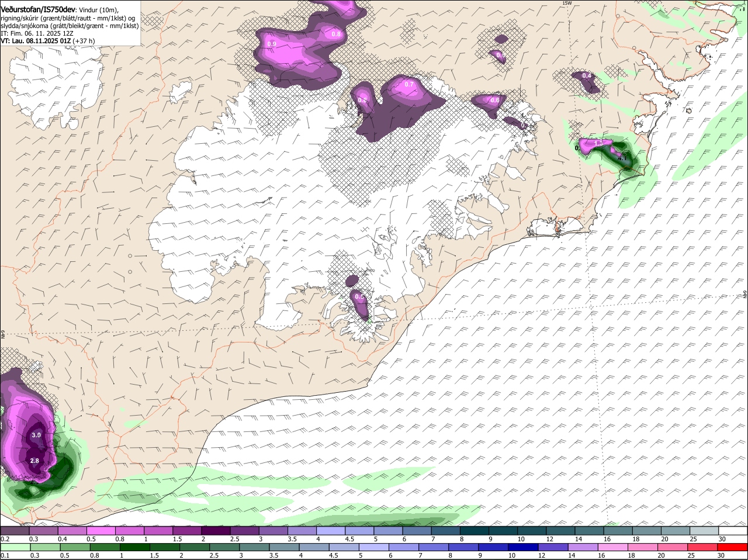
Task: Select the green-row legend swatch starting at 4.5
Action: pos(344,548)
